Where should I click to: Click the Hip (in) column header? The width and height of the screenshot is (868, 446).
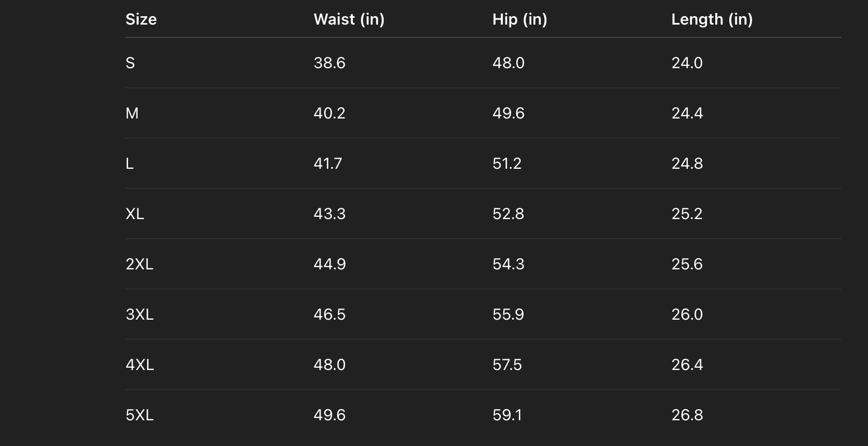[520, 20]
